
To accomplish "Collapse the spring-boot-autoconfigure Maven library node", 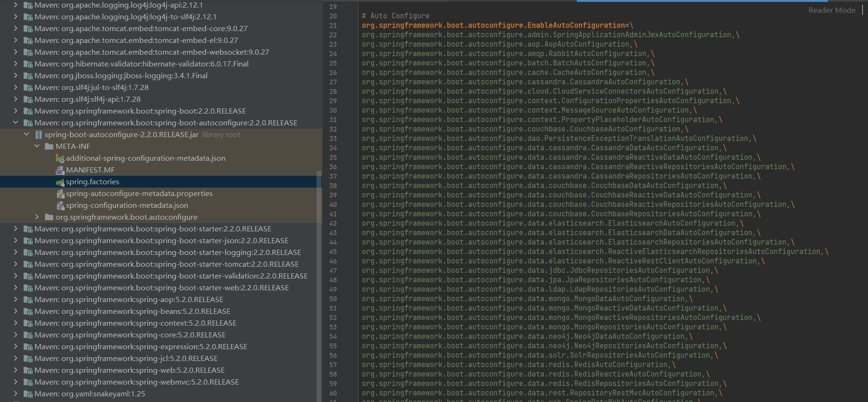I will tap(16, 123).
